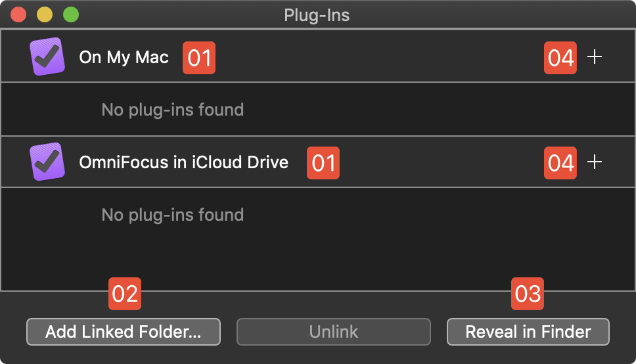Click the Add Linked Folder button
Image resolution: width=636 pixels, height=364 pixels.
(x=124, y=332)
